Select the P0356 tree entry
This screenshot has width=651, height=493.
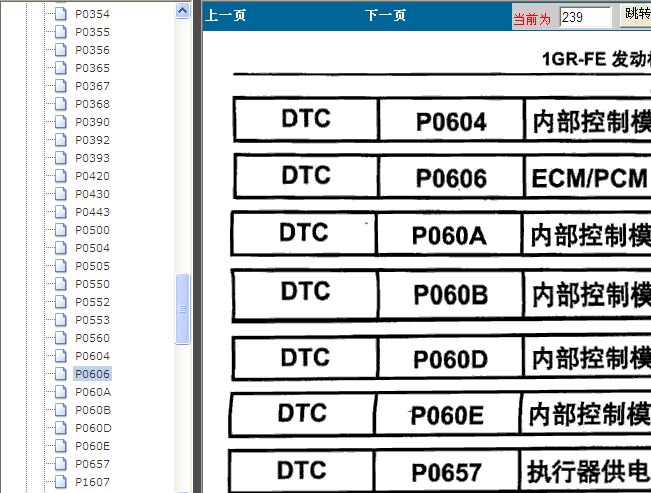pyautogui.click(x=92, y=50)
